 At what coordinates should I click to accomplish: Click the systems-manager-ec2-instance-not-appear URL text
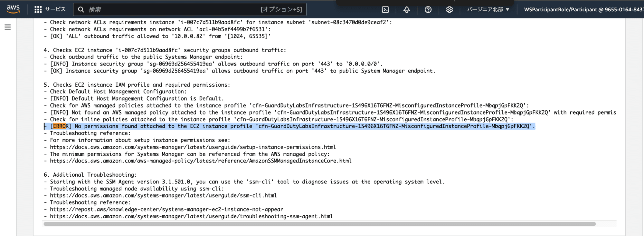pyautogui.click(x=166, y=209)
